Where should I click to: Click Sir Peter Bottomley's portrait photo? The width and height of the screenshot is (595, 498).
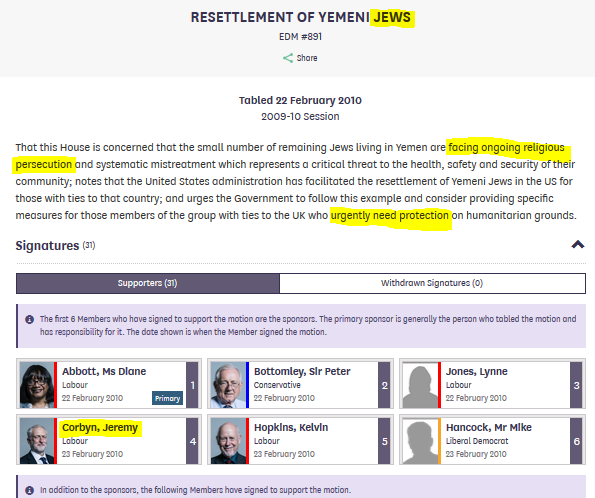click(228, 385)
